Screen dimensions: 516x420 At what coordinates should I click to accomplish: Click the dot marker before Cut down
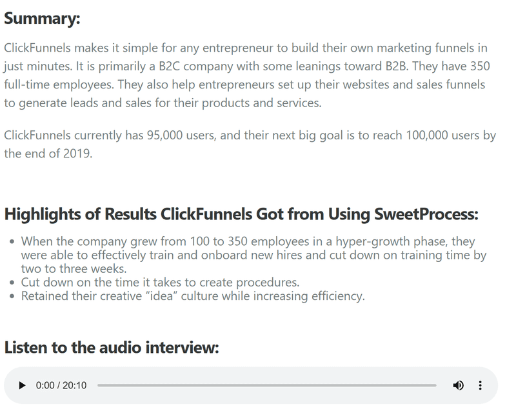[12, 283]
